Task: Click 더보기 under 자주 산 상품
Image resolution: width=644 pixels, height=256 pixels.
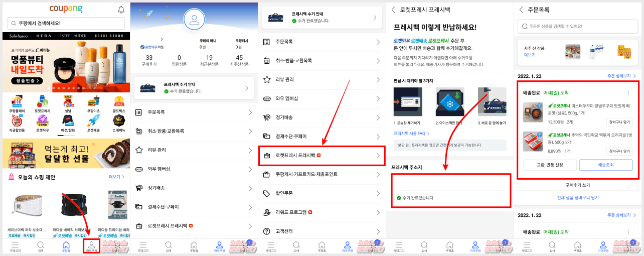Action: pos(530,55)
